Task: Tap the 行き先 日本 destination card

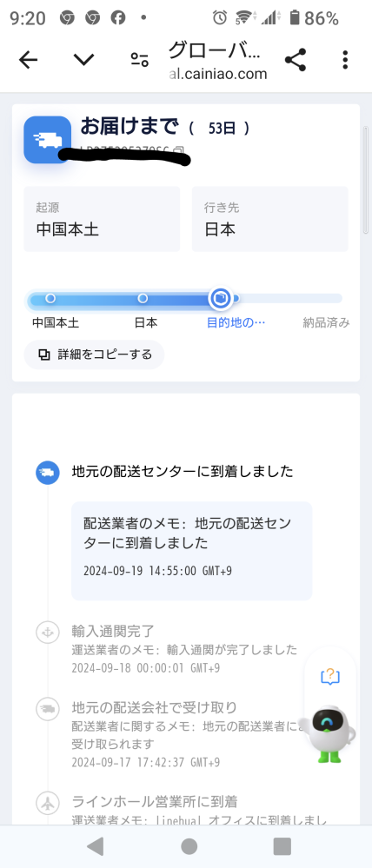Action: pyautogui.click(x=270, y=219)
